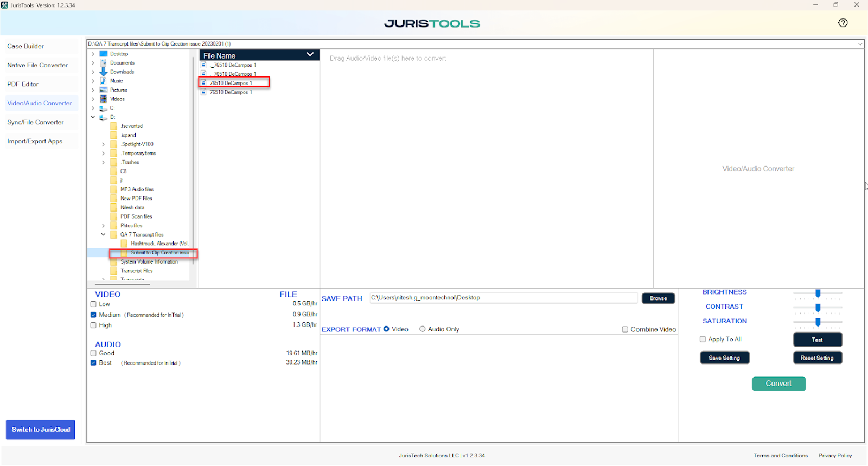The height and width of the screenshot is (466, 868).
Task: Open the help question mark icon
Action: point(843,23)
